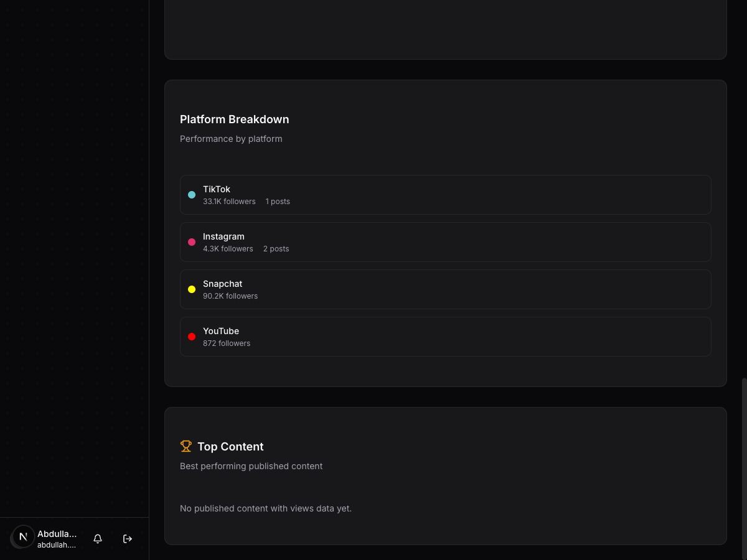This screenshot has width=747, height=560.
Task: Click the logout icon near the username
Action: (x=128, y=539)
